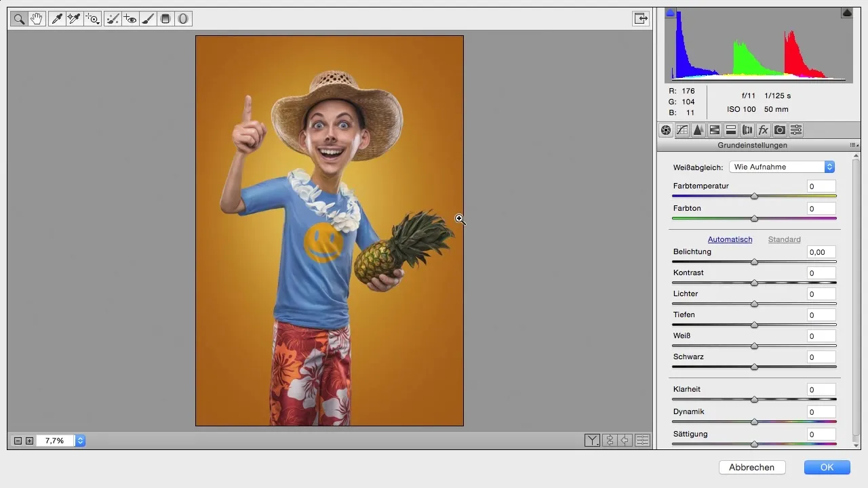Click the Lichter slider handle
Viewport: 868px width, 488px height.
[754, 304]
